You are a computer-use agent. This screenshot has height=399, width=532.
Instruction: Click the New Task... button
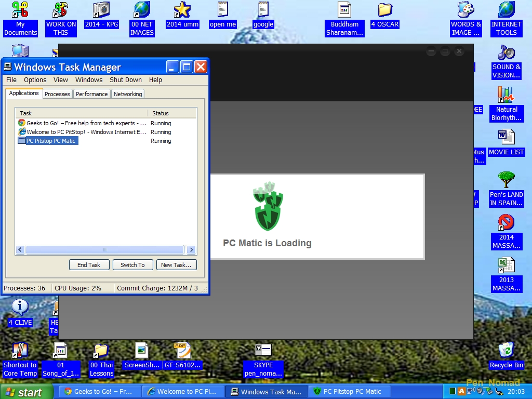click(177, 265)
